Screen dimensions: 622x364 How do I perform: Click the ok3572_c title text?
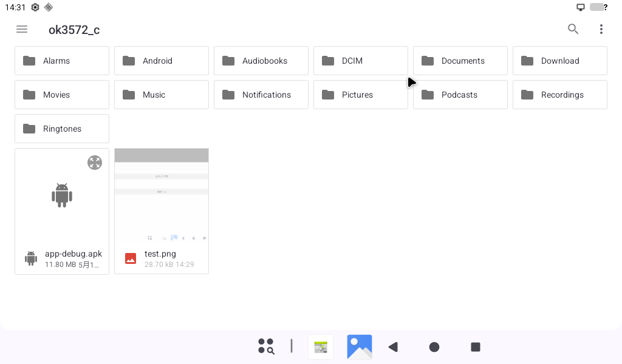[74, 30]
